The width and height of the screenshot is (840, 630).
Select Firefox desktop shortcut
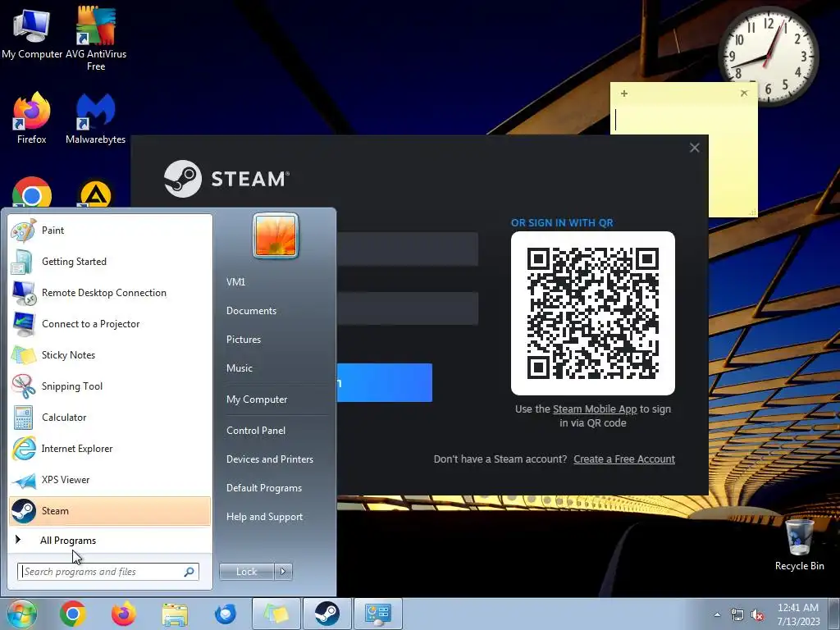point(32,118)
